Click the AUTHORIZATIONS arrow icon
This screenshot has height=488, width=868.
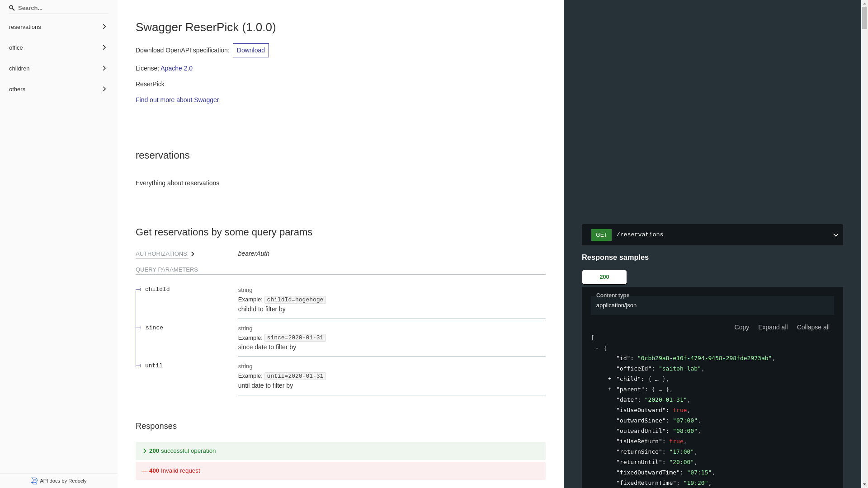click(193, 254)
